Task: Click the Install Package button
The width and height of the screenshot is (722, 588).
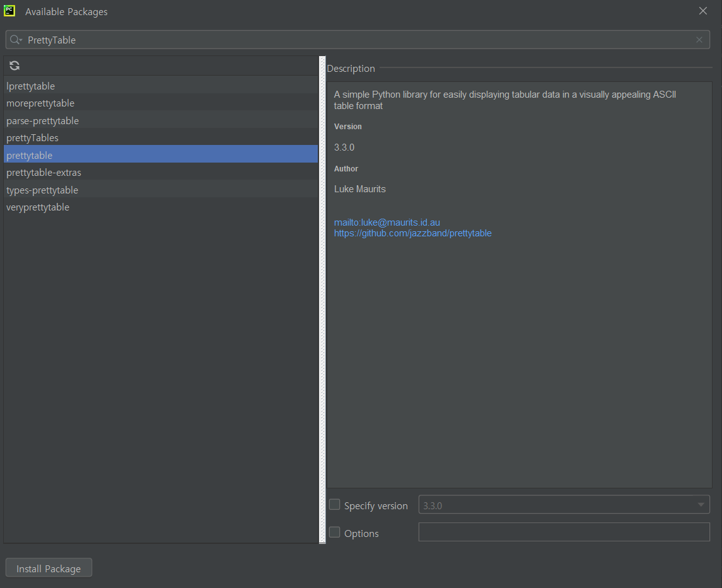Action: (x=49, y=568)
